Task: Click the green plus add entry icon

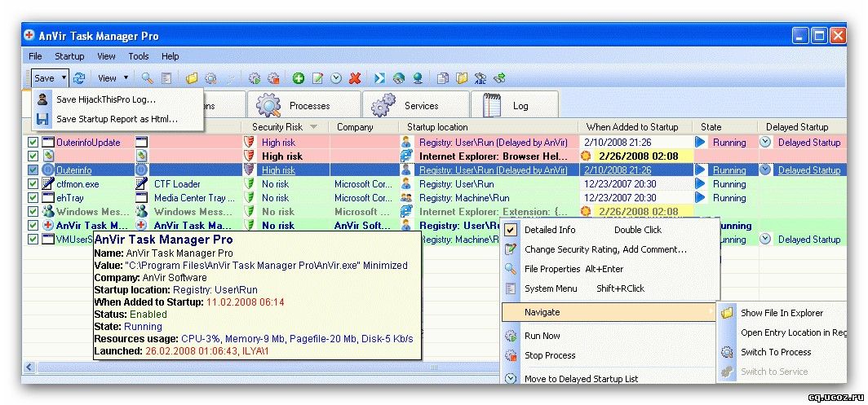Action: 299,78
